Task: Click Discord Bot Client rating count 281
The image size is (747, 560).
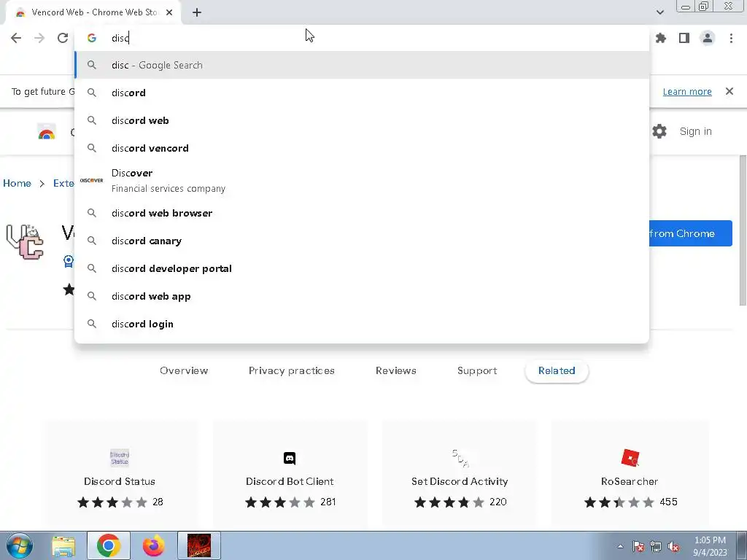Action: tap(328, 502)
